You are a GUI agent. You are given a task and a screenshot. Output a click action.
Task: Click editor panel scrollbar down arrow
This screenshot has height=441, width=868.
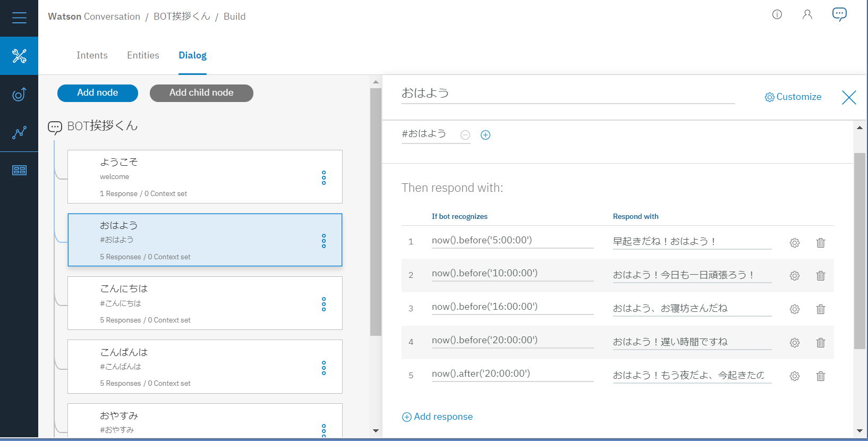[860, 431]
